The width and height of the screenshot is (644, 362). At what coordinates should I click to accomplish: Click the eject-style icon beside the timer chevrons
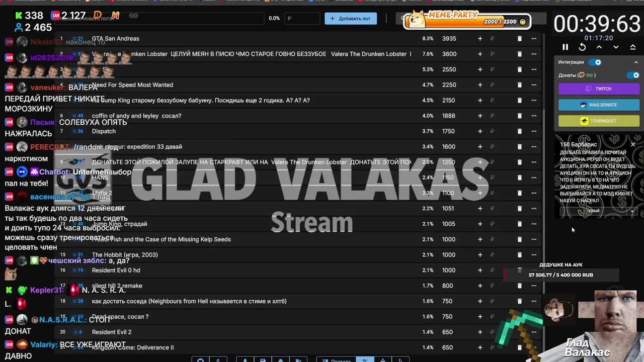pos(632,47)
